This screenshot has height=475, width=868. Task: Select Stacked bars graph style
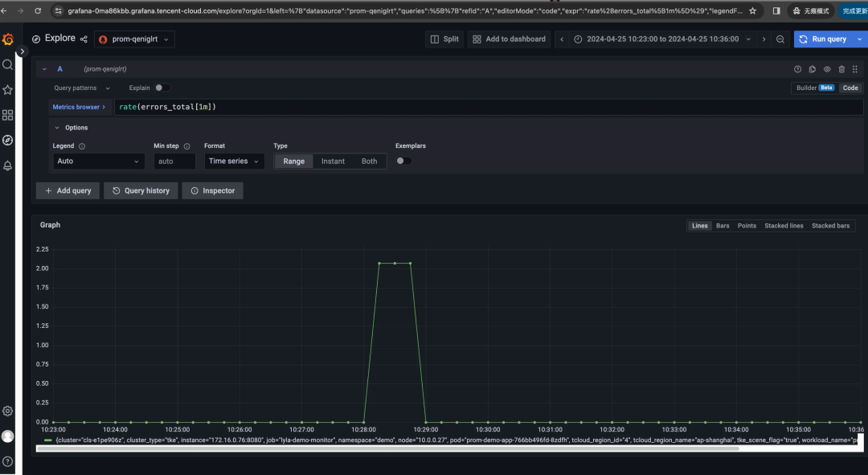(x=830, y=226)
